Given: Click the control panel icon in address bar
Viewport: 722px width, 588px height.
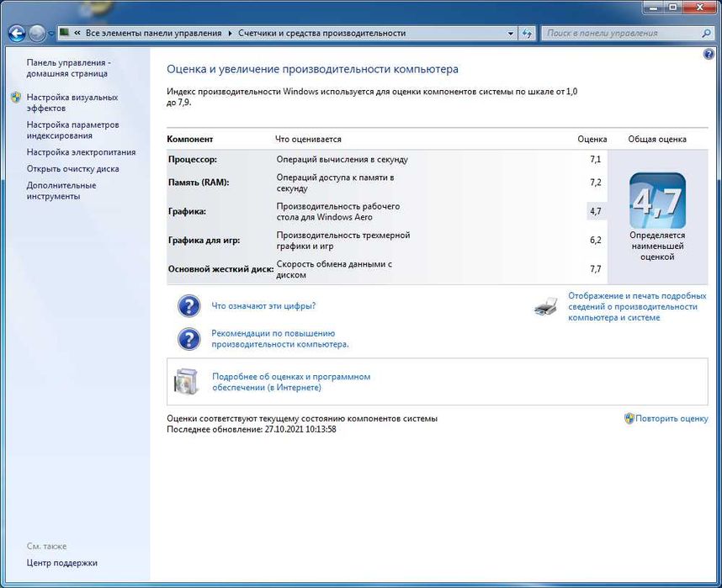Looking at the screenshot, I should click(x=65, y=33).
